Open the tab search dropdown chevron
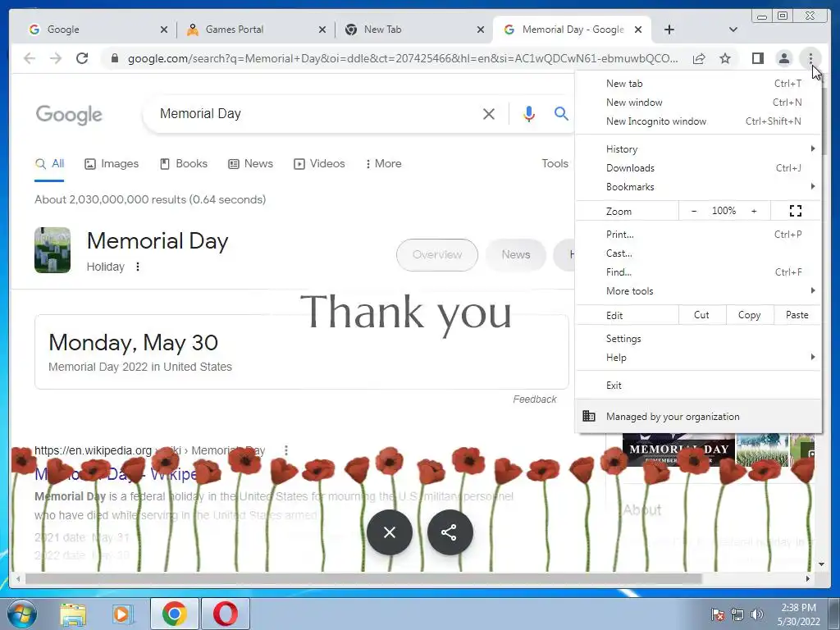The width and height of the screenshot is (840, 630). tap(733, 30)
